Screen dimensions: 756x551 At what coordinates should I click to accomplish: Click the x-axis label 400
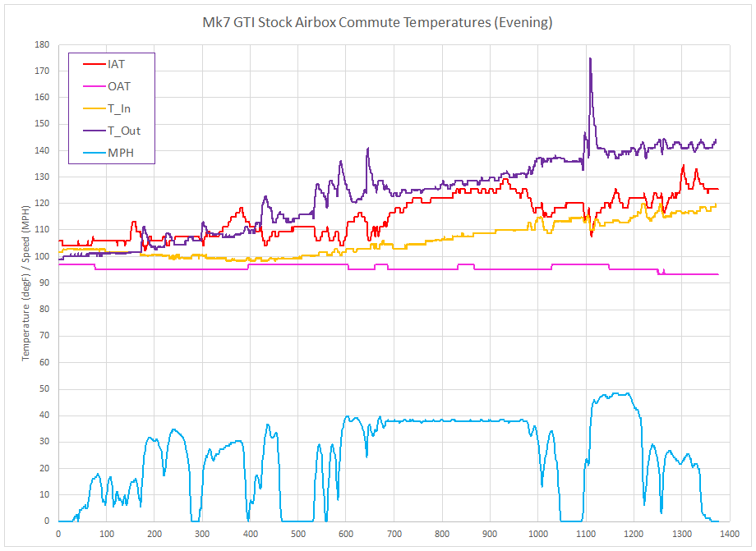[251, 534]
